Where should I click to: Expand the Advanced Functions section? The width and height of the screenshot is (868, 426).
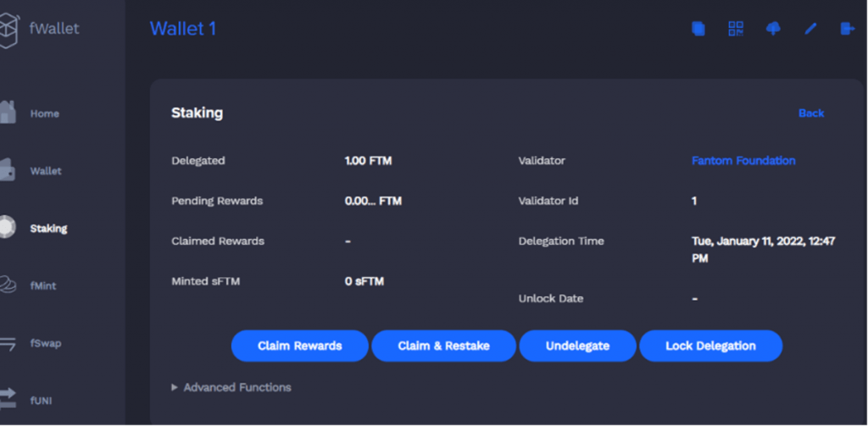pyautogui.click(x=231, y=387)
